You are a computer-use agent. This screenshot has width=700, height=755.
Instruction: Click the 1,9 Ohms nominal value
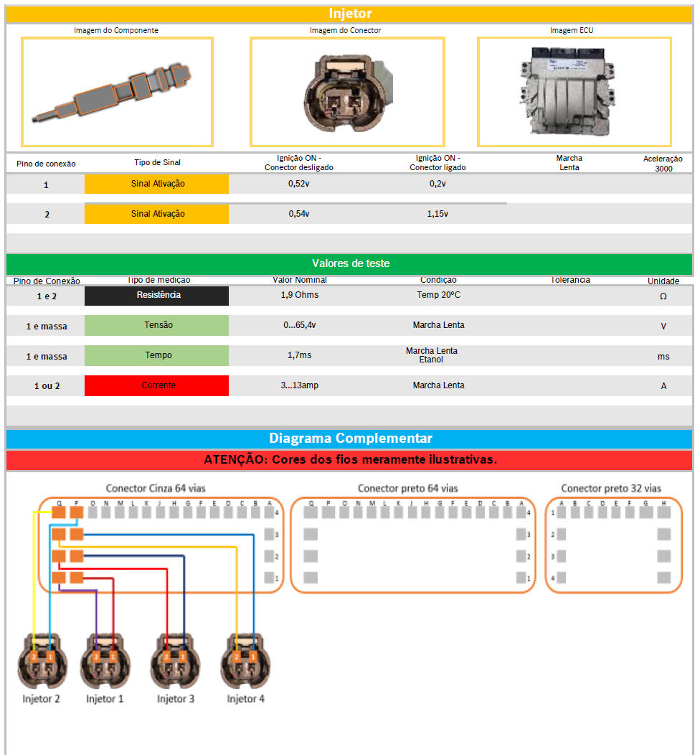(x=299, y=296)
